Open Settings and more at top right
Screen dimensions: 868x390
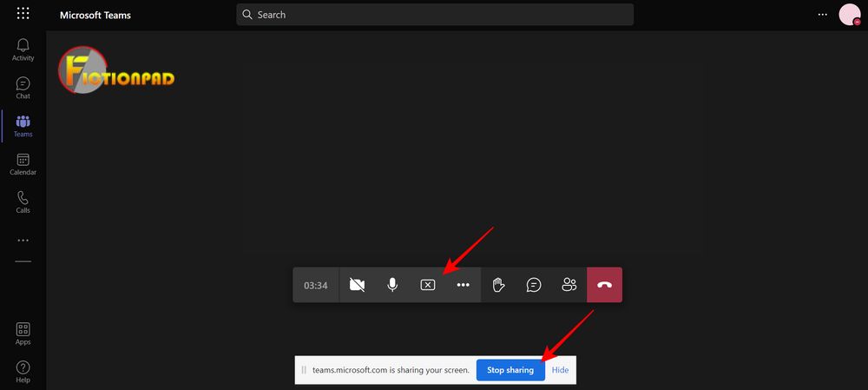click(x=823, y=15)
